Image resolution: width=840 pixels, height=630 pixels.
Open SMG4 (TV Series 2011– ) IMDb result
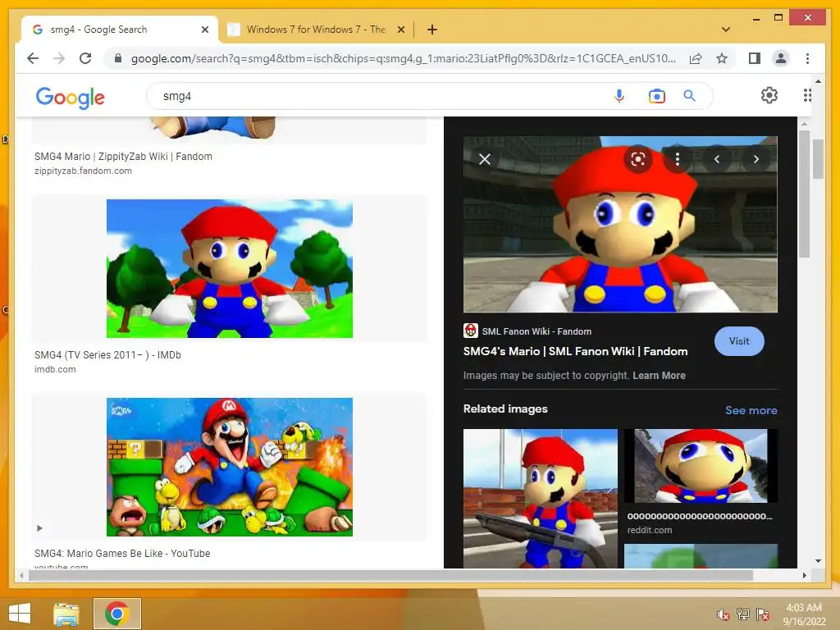click(107, 354)
